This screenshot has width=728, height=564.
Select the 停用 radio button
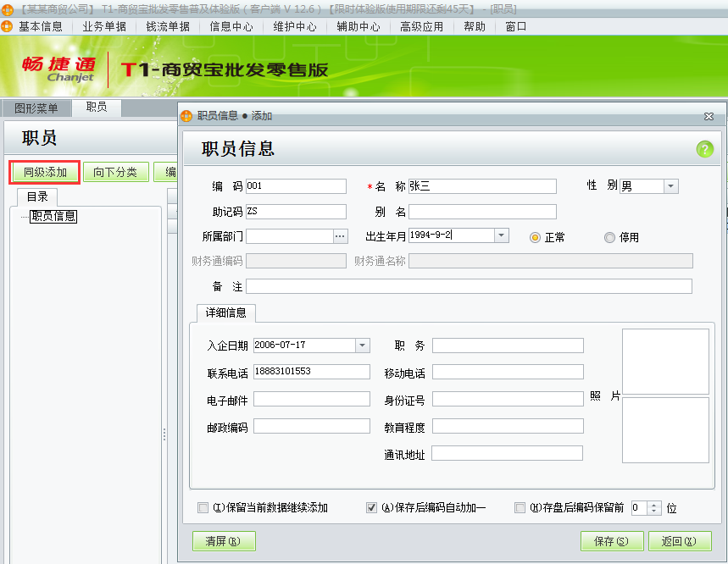tap(609, 236)
